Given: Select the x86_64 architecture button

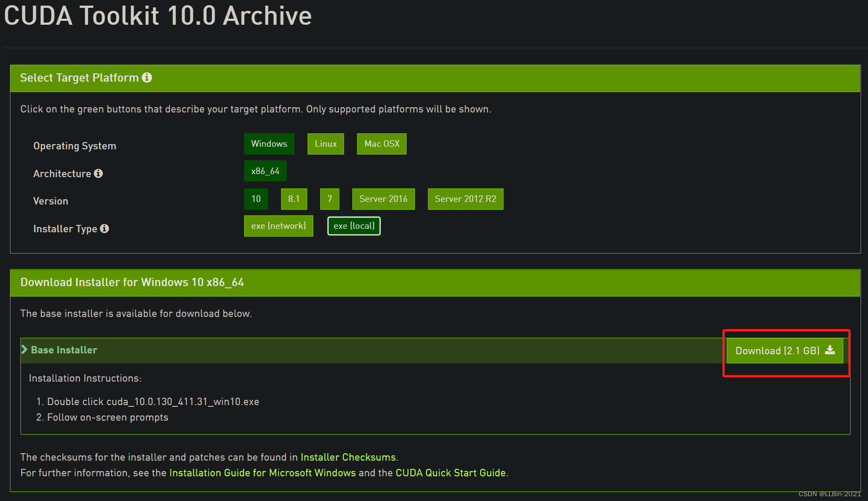Looking at the screenshot, I should 265,171.
